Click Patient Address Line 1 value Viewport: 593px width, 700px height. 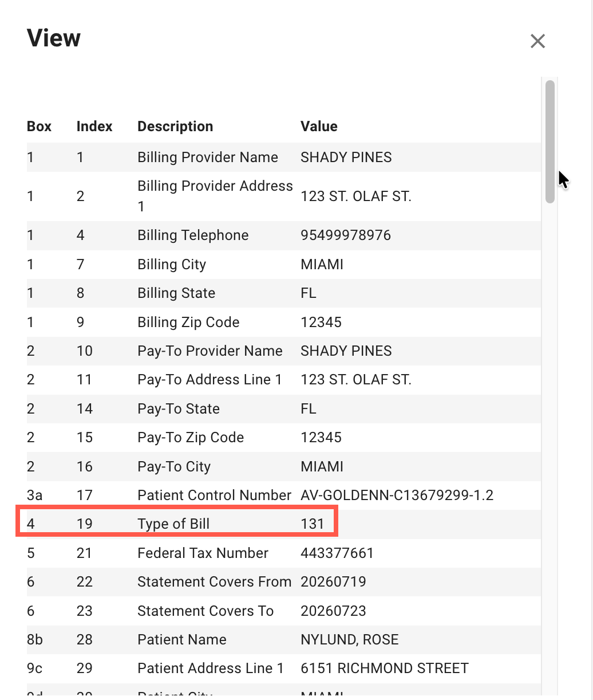385,668
